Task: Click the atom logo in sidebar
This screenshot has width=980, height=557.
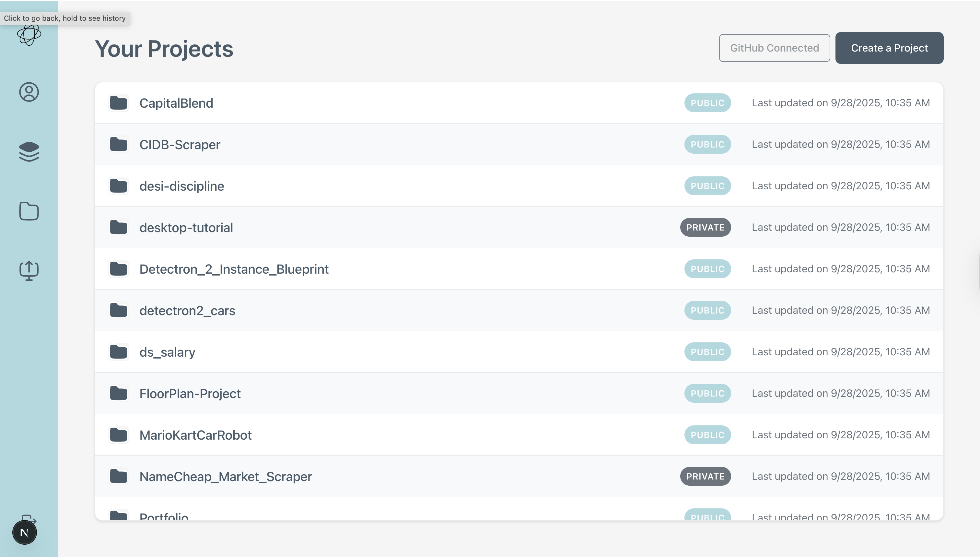Action: tap(29, 35)
